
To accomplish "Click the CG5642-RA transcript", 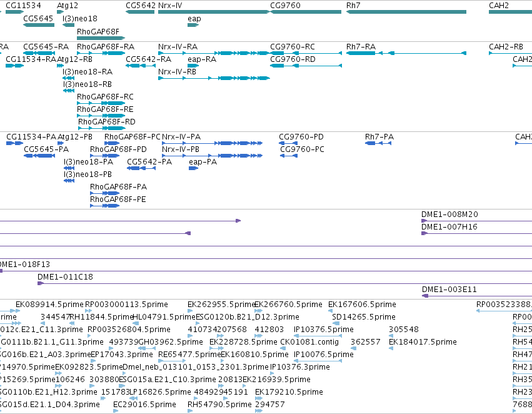I will [141, 66].
